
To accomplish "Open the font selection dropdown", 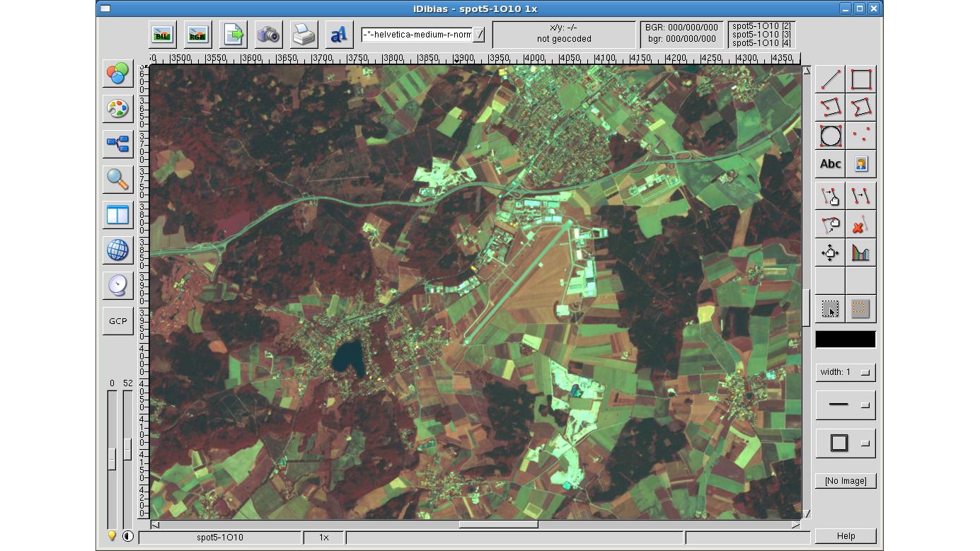I will (x=479, y=35).
